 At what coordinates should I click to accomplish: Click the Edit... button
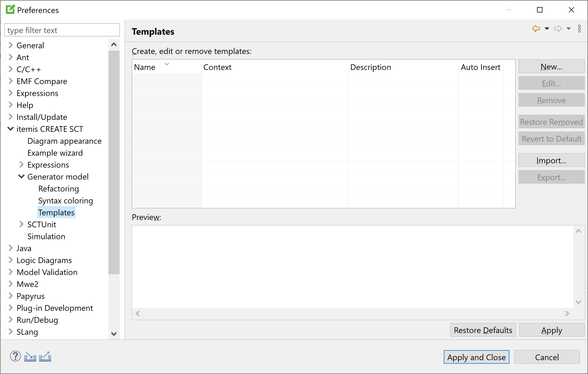coord(551,83)
